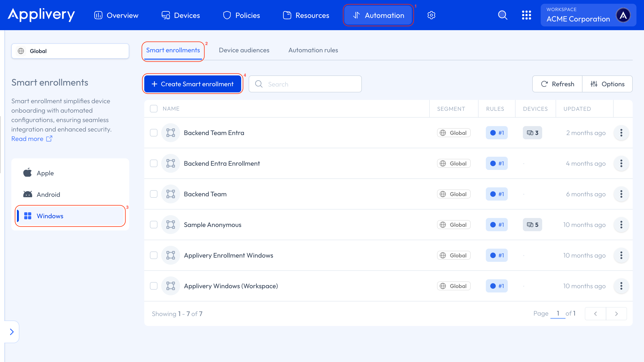The width and height of the screenshot is (644, 362).
Task: Select checkbox for Applivery Windows (Workspace)
Action: pyautogui.click(x=153, y=286)
